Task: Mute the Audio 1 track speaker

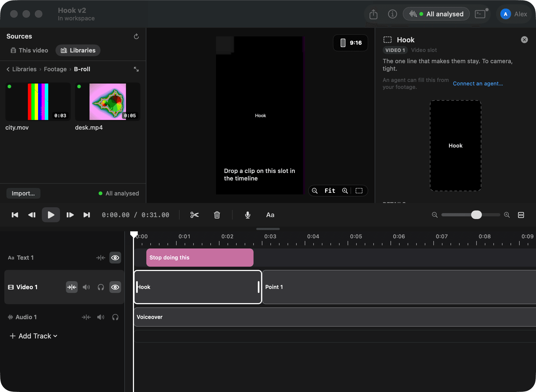Action: 101,317
